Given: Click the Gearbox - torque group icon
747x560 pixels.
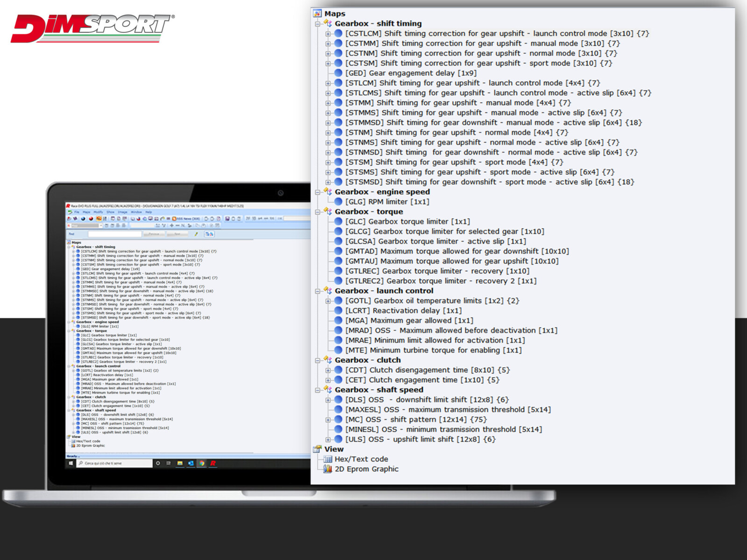Looking at the screenshot, I should pos(328,211).
